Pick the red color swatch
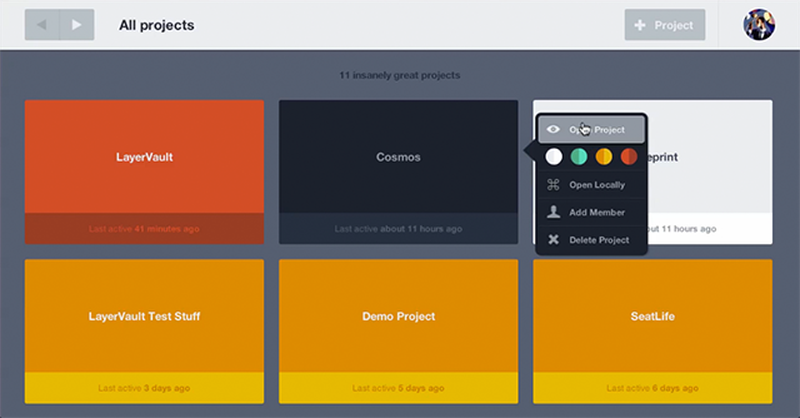800x418 pixels. [x=629, y=157]
